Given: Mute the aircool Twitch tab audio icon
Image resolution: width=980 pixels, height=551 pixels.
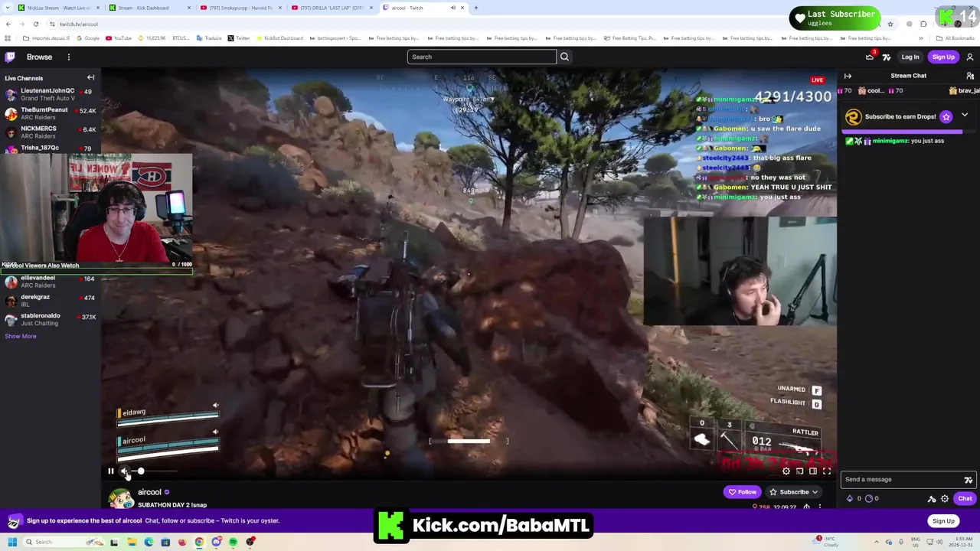Looking at the screenshot, I should click(x=452, y=8).
